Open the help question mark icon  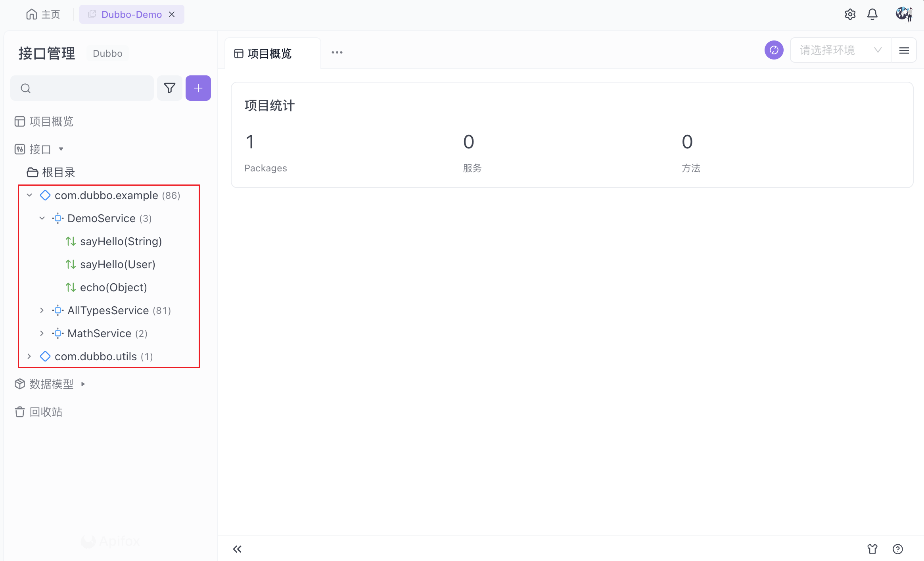tap(898, 549)
